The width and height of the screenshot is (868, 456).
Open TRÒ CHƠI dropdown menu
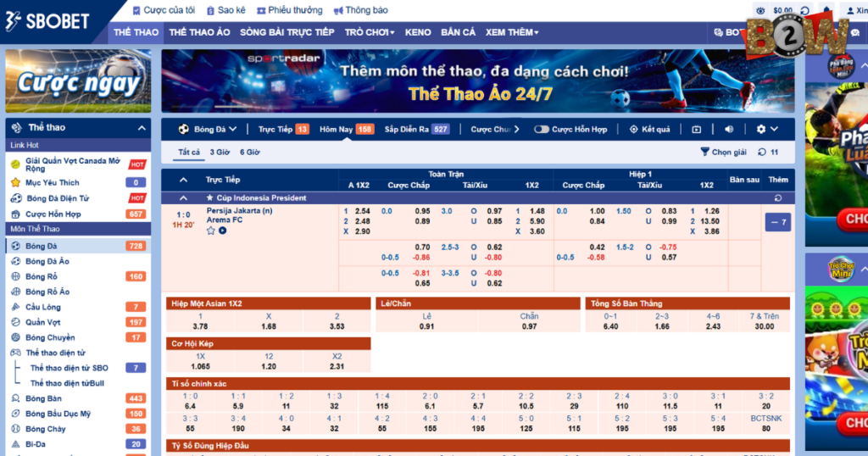(x=370, y=32)
